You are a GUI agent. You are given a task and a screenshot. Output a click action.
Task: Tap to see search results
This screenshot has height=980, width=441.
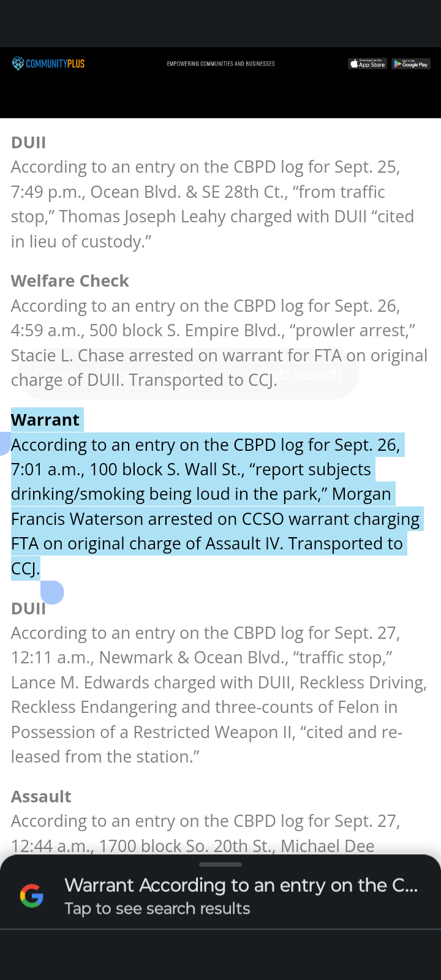tap(157, 908)
